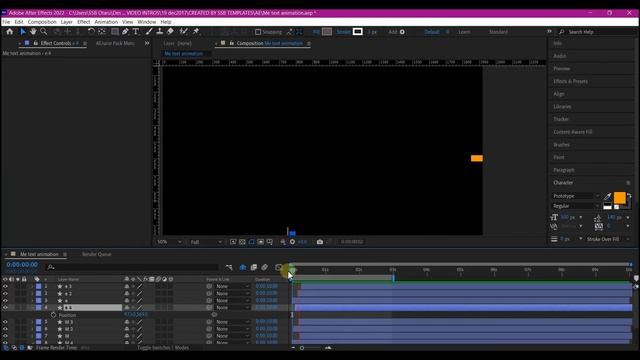Click the composition mini-flowchart icon in timeline
The height and width of the screenshot is (360, 640).
[x=229, y=267]
